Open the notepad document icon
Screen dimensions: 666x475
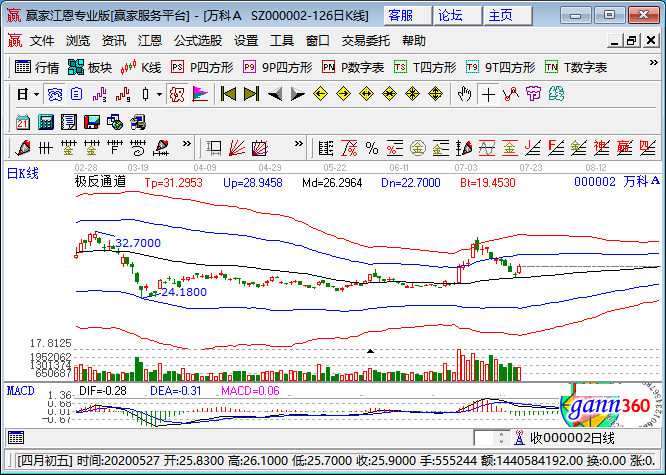[x=68, y=122]
